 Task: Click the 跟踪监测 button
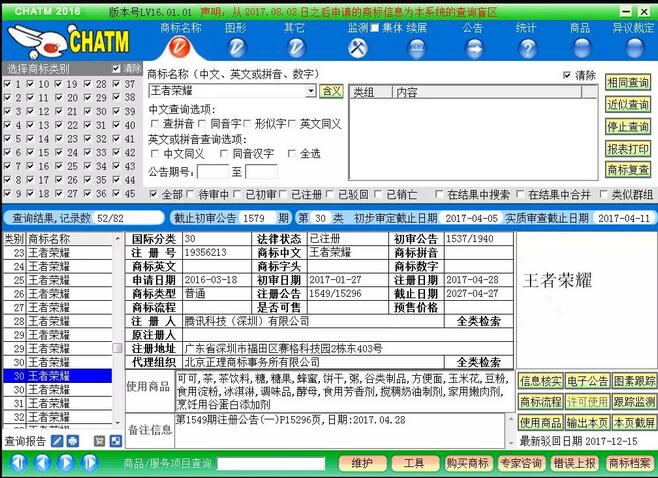point(634,402)
